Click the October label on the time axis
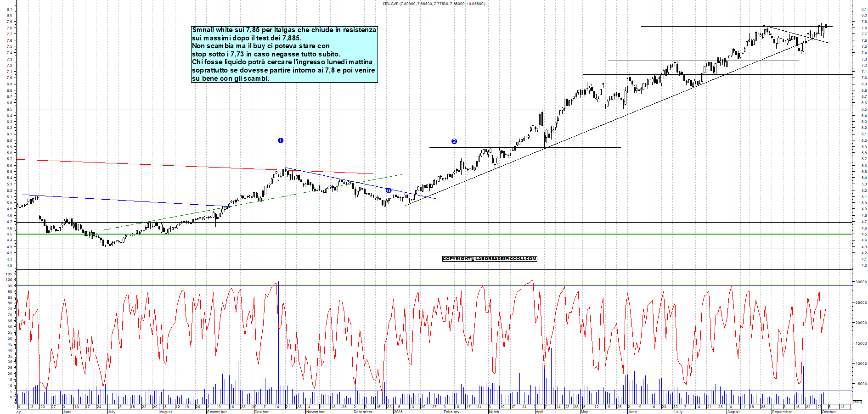868x414 pixels. (x=261, y=412)
